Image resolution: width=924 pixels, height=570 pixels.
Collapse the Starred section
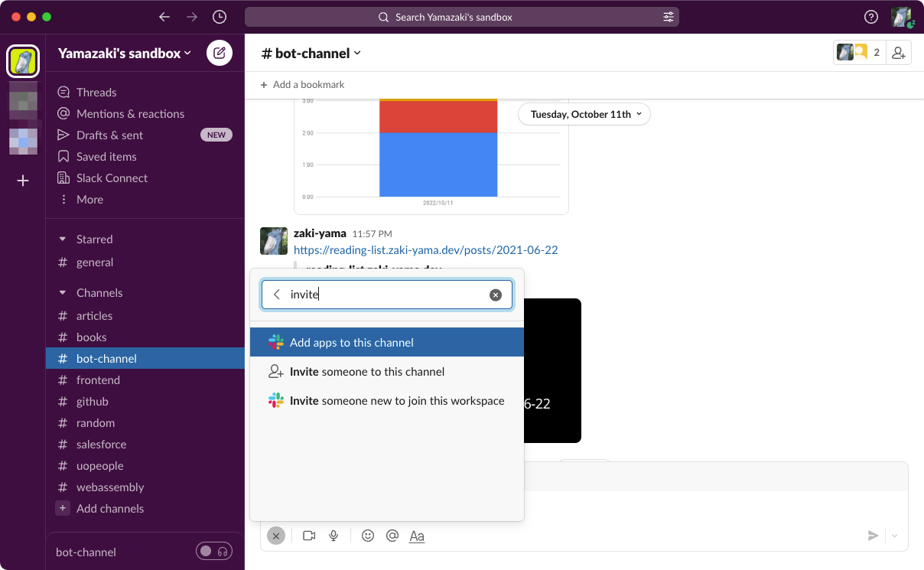pos(63,239)
